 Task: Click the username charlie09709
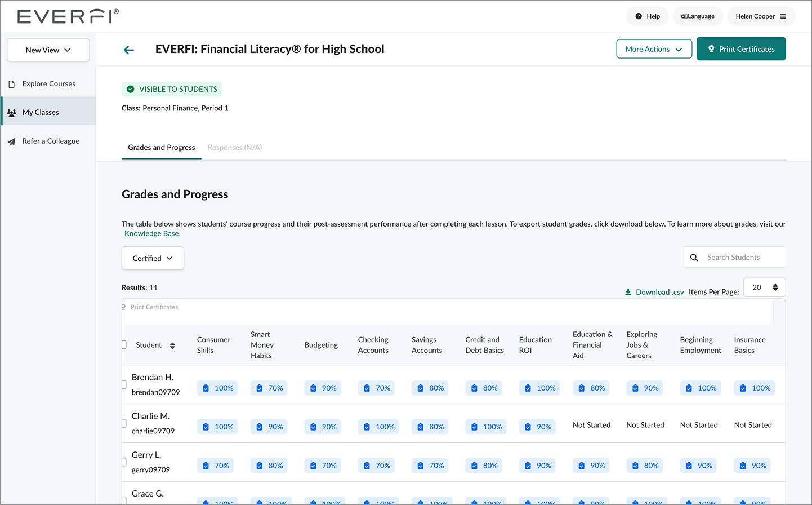[x=153, y=431]
